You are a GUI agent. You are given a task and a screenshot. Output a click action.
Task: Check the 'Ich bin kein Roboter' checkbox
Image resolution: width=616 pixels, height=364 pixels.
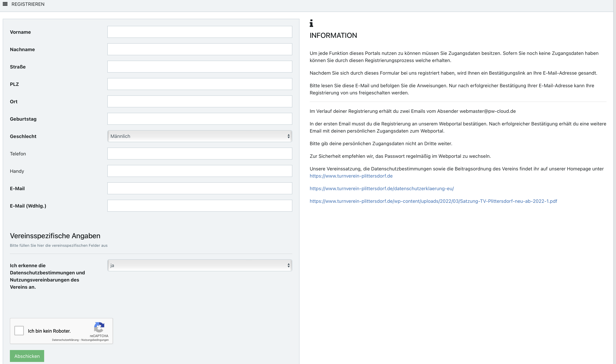[19, 331]
